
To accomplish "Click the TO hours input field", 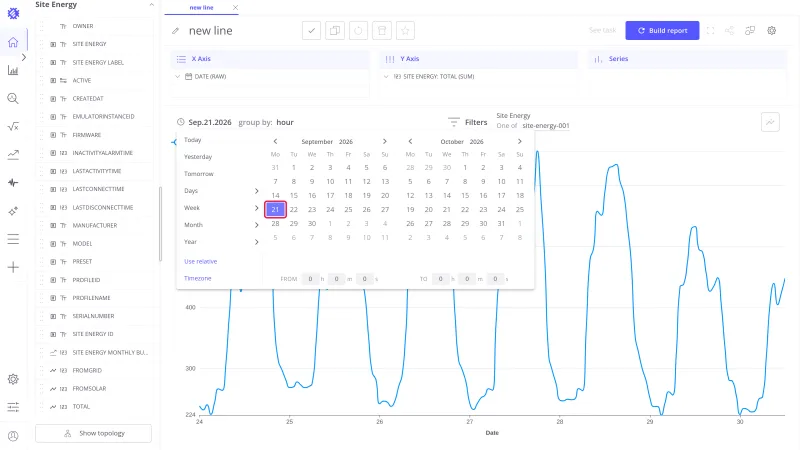I will coord(440,279).
